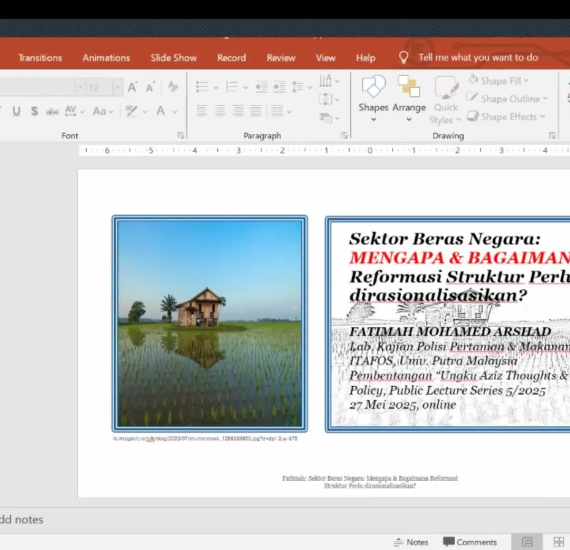Expand the Shape Outline dropdown
Viewport: 570px width, 550px height.
coord(545,99)
